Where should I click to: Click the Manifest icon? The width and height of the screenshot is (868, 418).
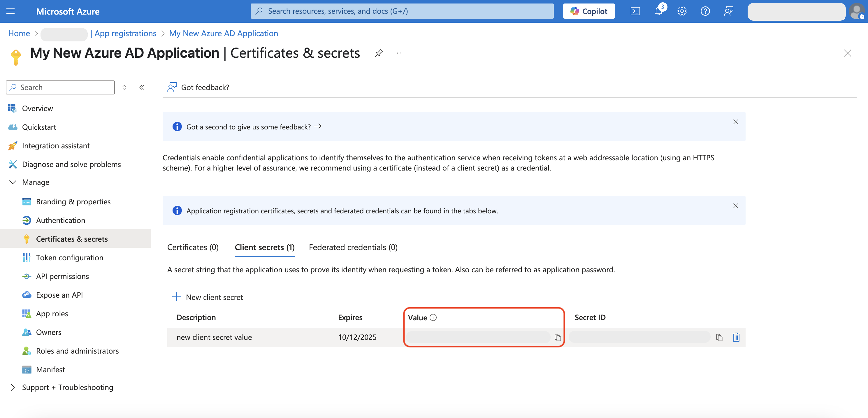click(27, 369)
